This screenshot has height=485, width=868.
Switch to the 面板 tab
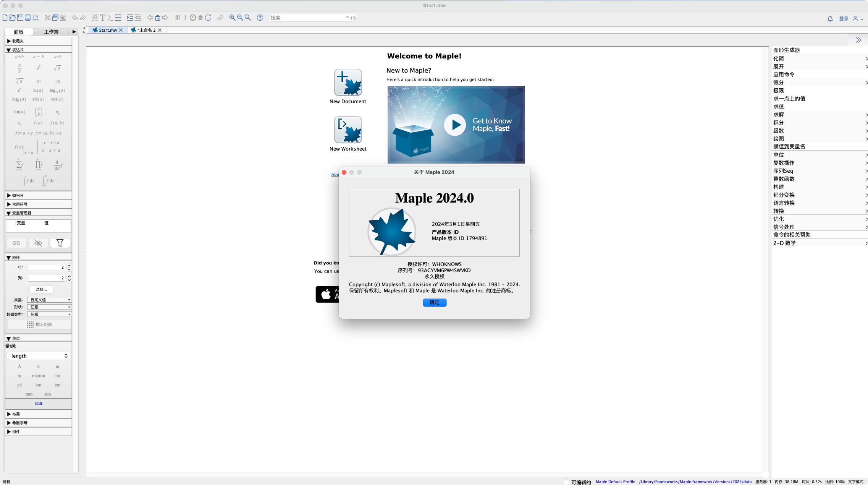(x=19, y=32)
